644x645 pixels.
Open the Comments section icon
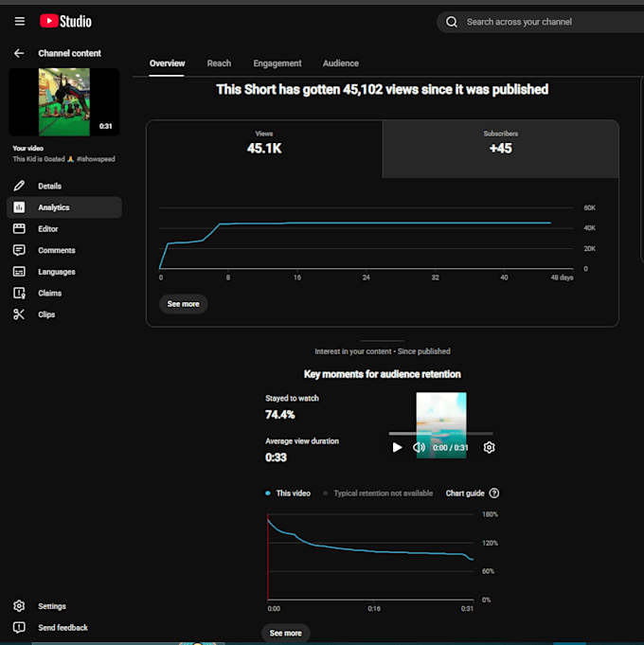[x=19, y=250]
